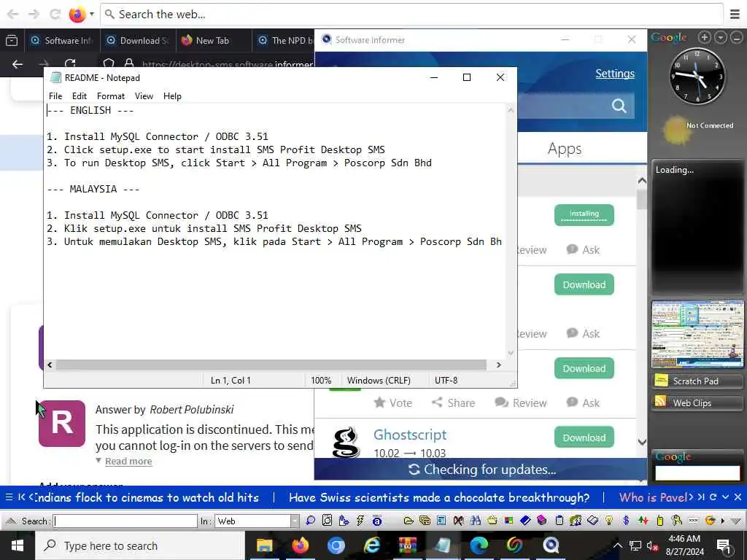The image size is (747, 560).
Task: Open the File menu in Notepad
Action: 55,96
